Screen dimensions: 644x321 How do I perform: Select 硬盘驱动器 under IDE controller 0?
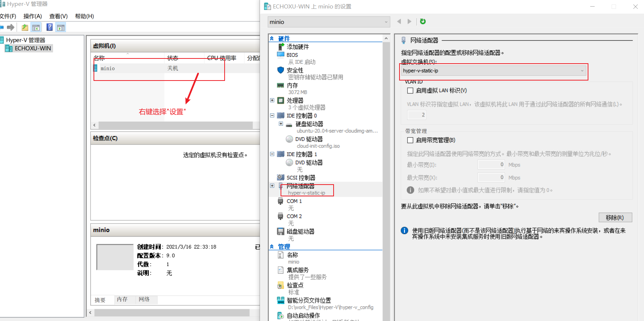(309, 124)
